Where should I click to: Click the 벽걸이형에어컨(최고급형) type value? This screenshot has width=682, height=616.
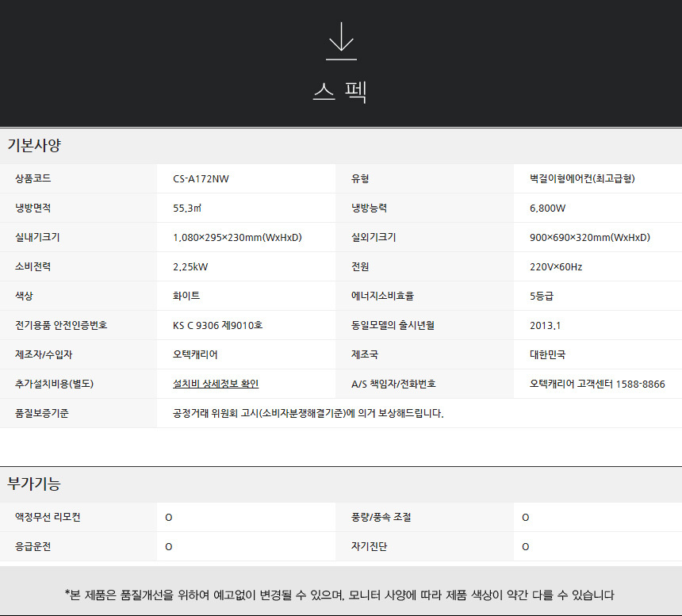tap(581, 178)
